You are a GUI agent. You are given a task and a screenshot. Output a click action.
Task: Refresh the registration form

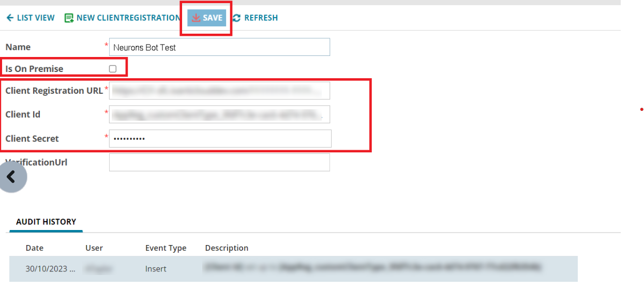click(256, 18)
